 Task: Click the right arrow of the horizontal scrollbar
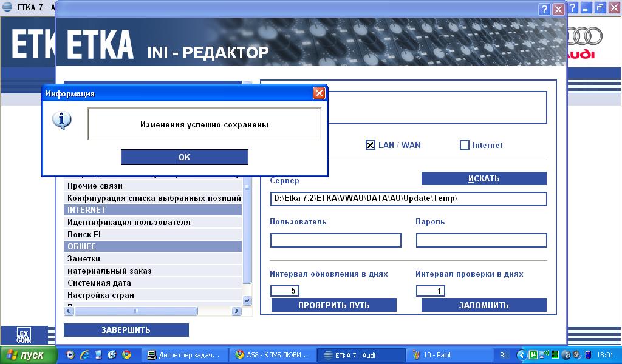[237, 311]
